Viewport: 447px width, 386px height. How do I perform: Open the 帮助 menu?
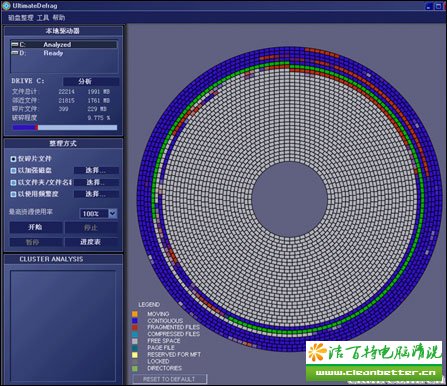pos(59,18)
